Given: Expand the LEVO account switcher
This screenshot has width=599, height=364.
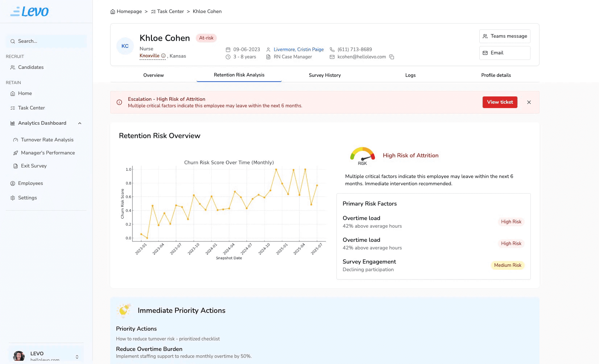Looking at the screenshot, I should (77, 357).
